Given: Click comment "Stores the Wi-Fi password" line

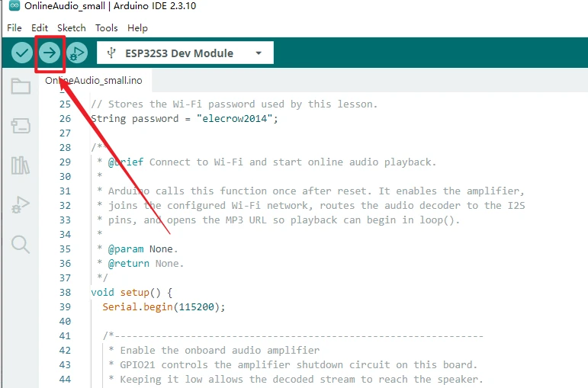Looking at the screenshot, I should tap(234, 104).
